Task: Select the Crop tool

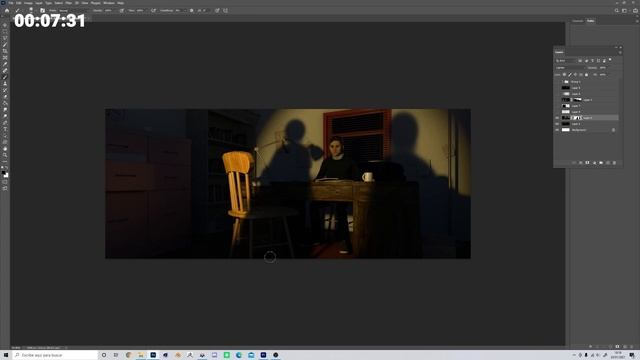Action: 5,51
